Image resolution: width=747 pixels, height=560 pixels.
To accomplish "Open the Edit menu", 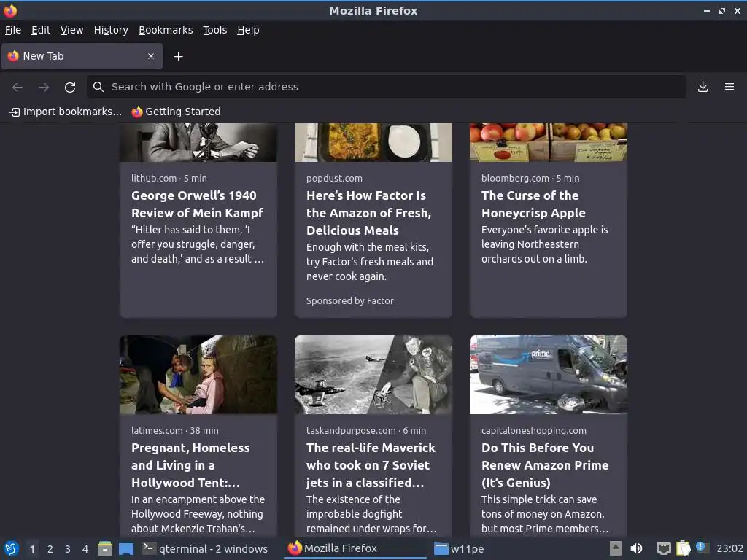I will (41, 30).
